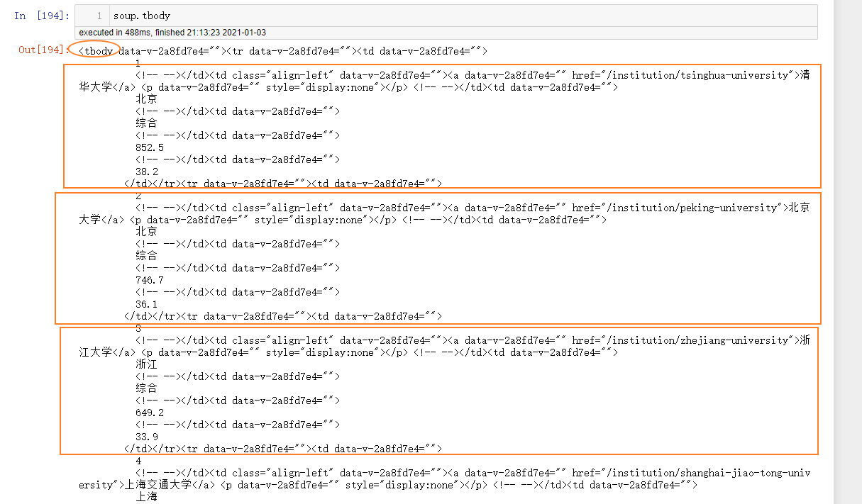The width and height of the screenshot is (862, 504).
Task: Click the 江大学 text starting a line
Action: pos(95,352)
